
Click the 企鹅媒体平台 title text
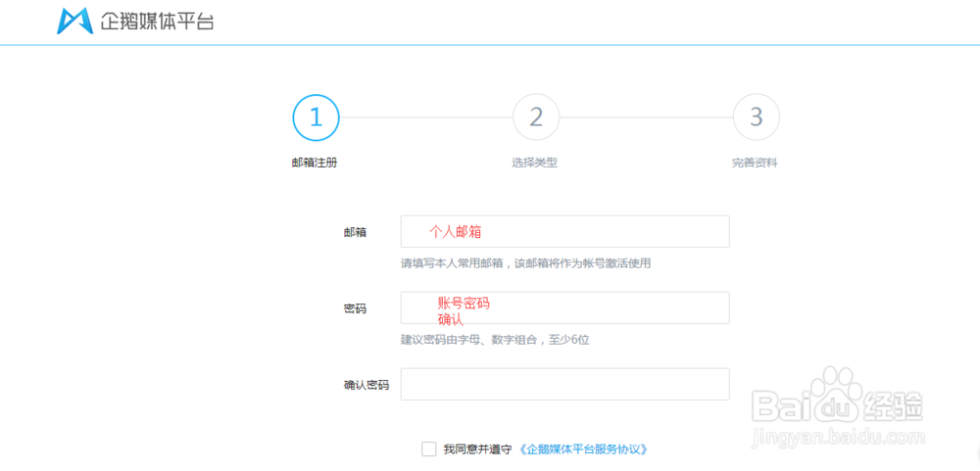[x=157, y=23]
